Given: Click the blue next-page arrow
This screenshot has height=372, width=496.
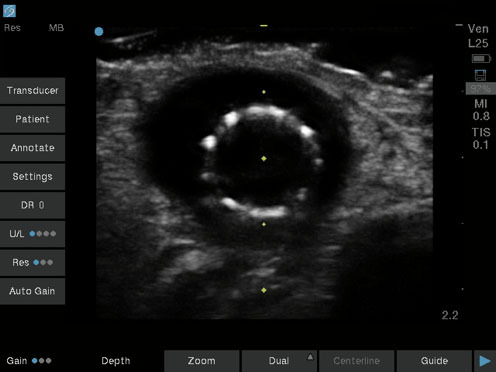Looking at the screenshot, I should coord(485,361).
